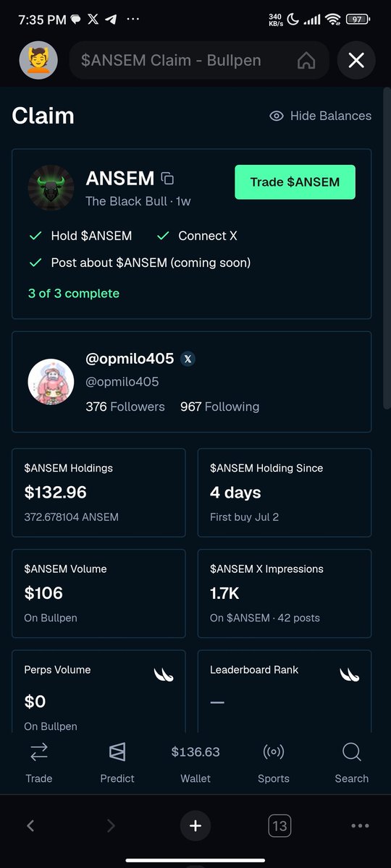The height and width of the screenshot is (868, 391).
Task: Tap the Hold $ANSEM checkmark
Action: (35, 236)
